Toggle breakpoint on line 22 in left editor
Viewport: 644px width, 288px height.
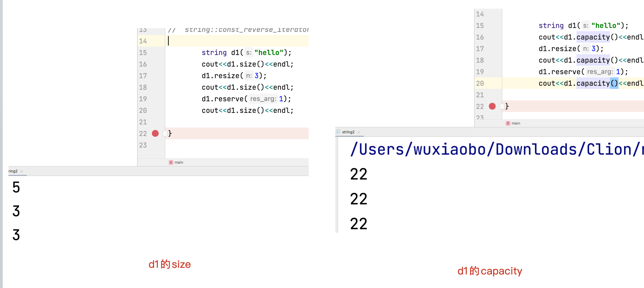pos(155,133)
